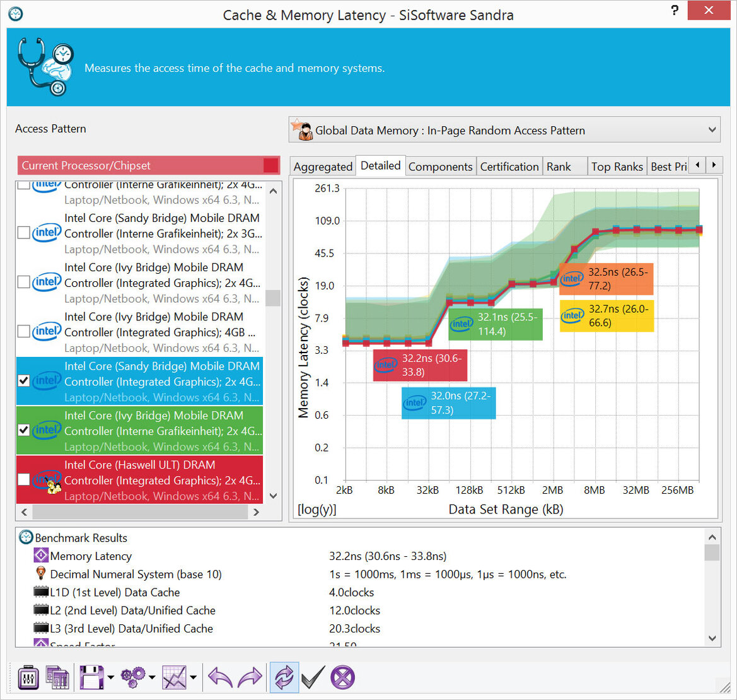This screenshot has width=737, height=700.
Task: Click the purple gears icon
Action: (x=134, y=678)
